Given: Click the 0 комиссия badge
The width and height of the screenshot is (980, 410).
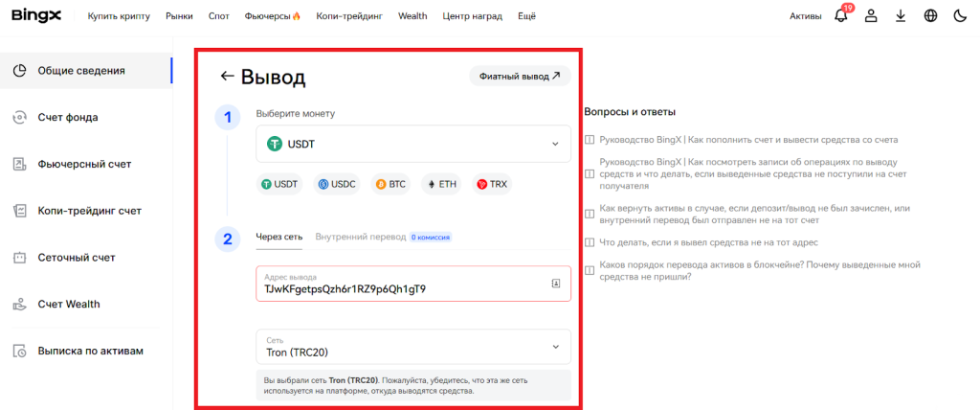Looking at the screenshot, I should click(431, 238).
